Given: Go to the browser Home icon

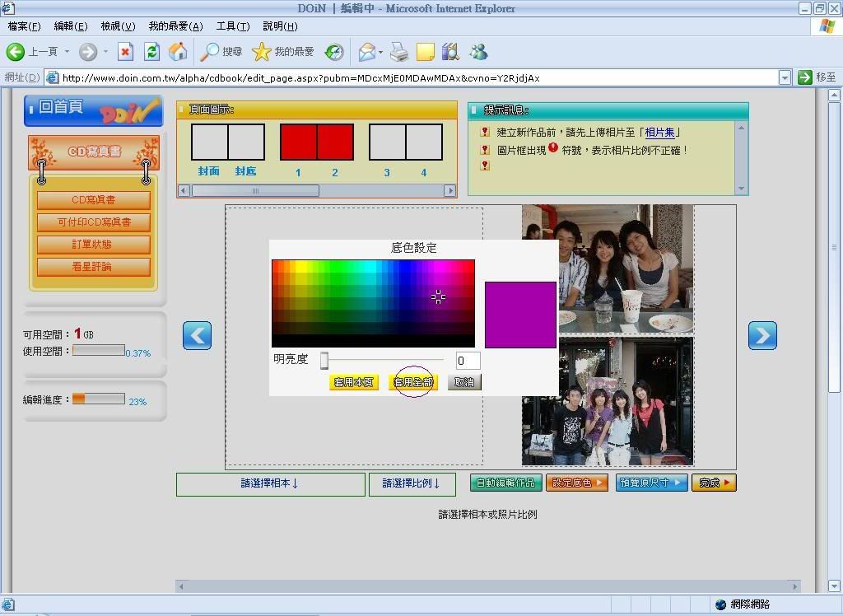Looking at the screenshot, I should [x=178, y=52].
